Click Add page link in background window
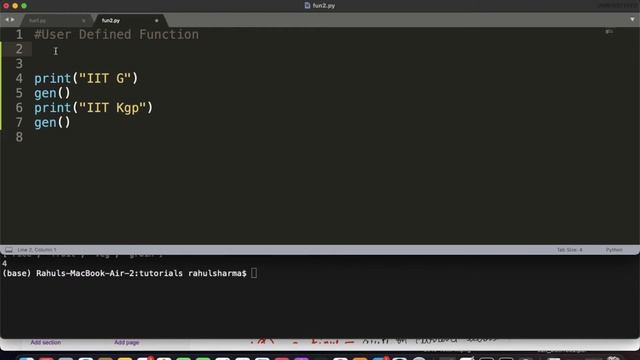The width and height of the screenshot is (640, 360). [x=127, y=342]
